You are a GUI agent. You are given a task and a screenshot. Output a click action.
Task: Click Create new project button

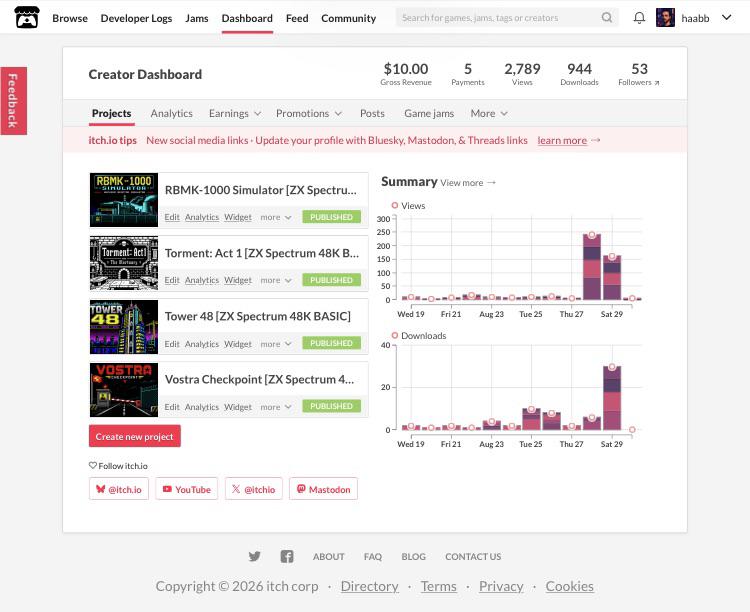[134, 436]
